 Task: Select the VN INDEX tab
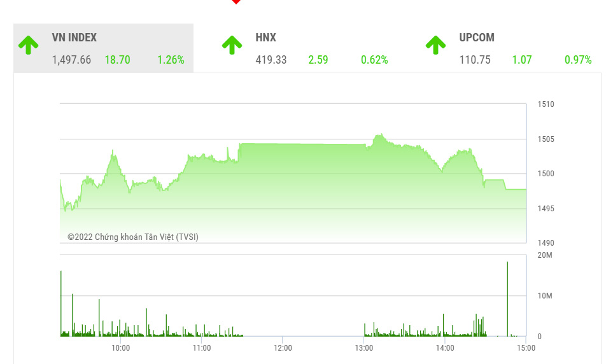pos(104,48)
